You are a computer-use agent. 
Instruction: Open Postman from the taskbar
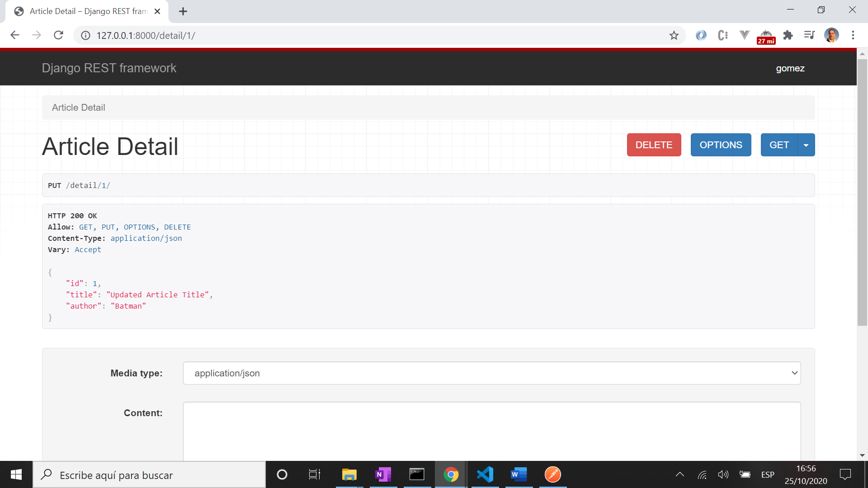[552, 474]
